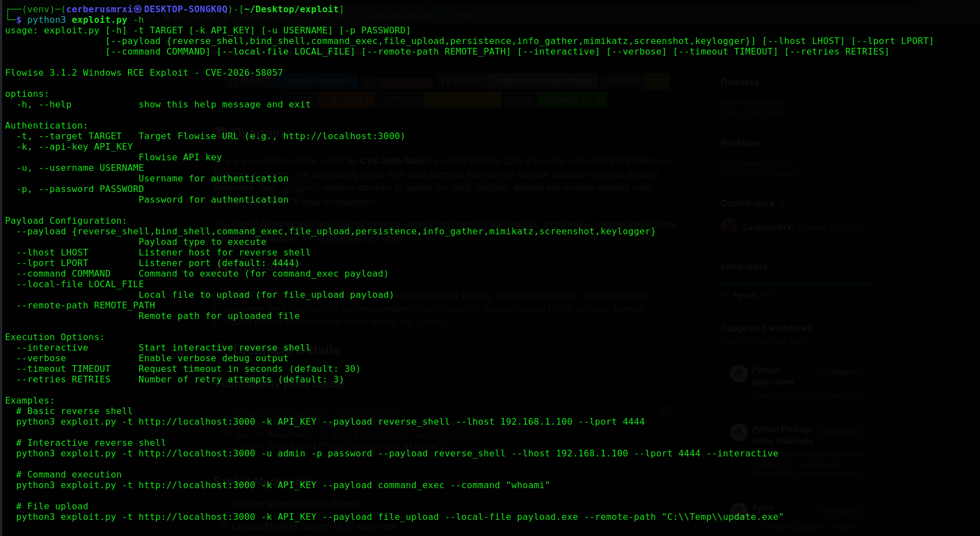Click the '# Interactive reverse shell' comment
The width and height of the screenshot is (980, 536).
[91, 443]
